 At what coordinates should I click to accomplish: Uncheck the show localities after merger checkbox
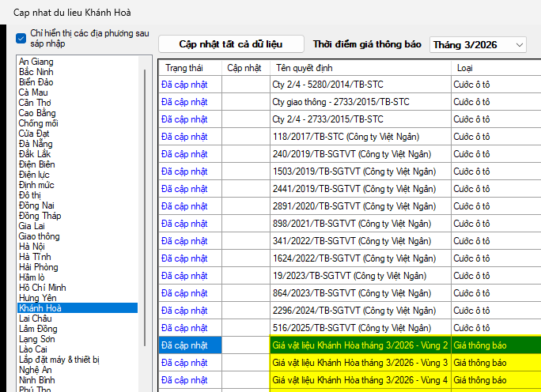tap(21, 37)
